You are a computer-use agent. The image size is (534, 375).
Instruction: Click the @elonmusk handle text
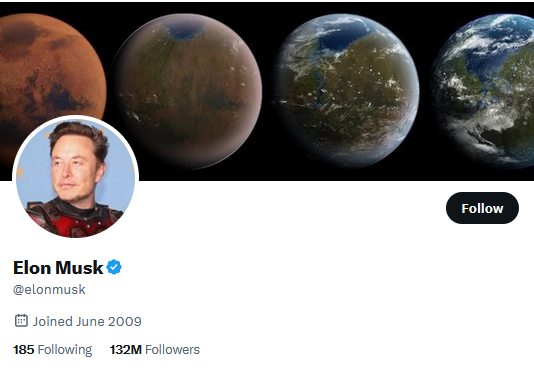click(x=49, y=290)
